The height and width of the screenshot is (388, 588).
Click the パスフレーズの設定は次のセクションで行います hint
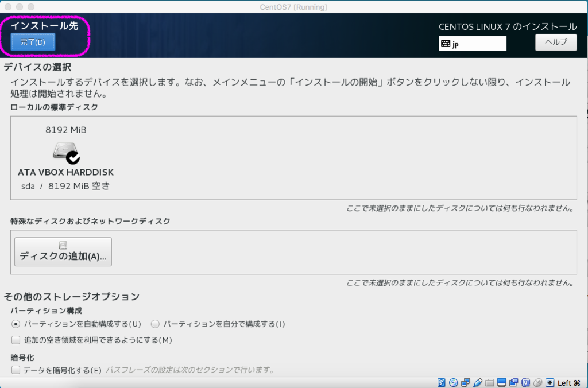point(189,370)
